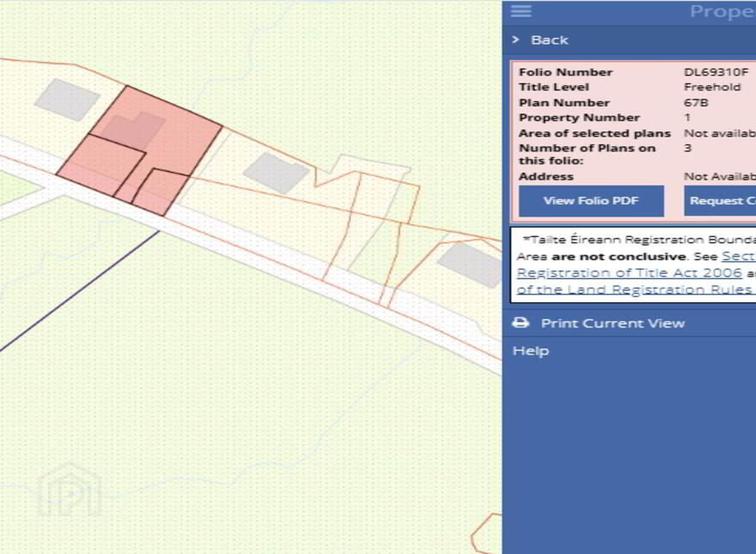Click the Area of selected plans label
The width and height of the screenshot is (756, 554).
coord(594,133)
